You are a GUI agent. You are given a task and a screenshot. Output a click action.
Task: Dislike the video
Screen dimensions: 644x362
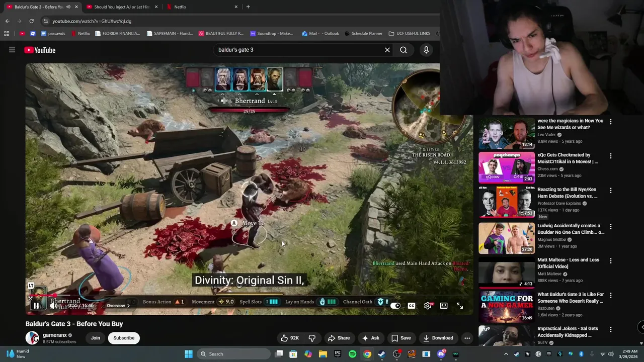(312, 338)
